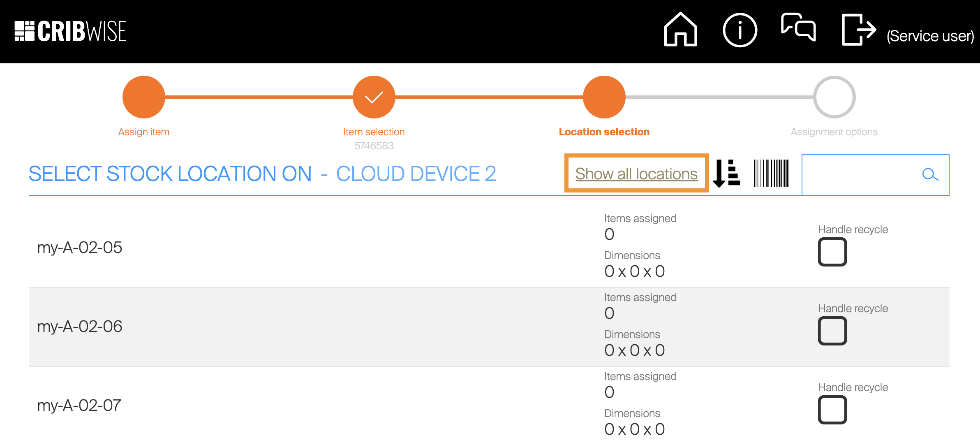Click the Cribwise logo

click(70, 31)
